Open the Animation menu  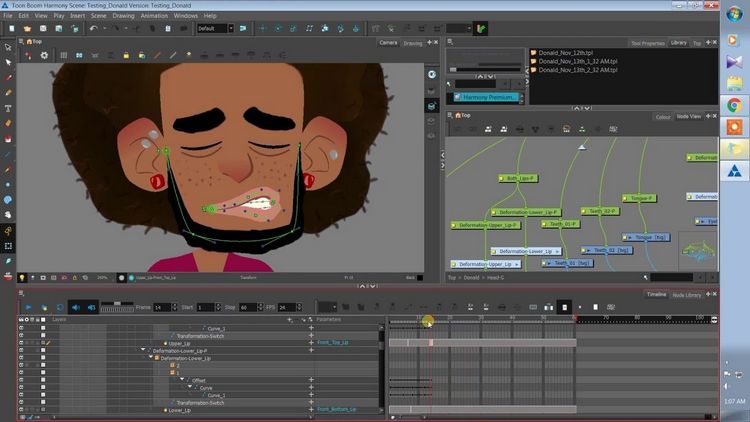point(154,16)
